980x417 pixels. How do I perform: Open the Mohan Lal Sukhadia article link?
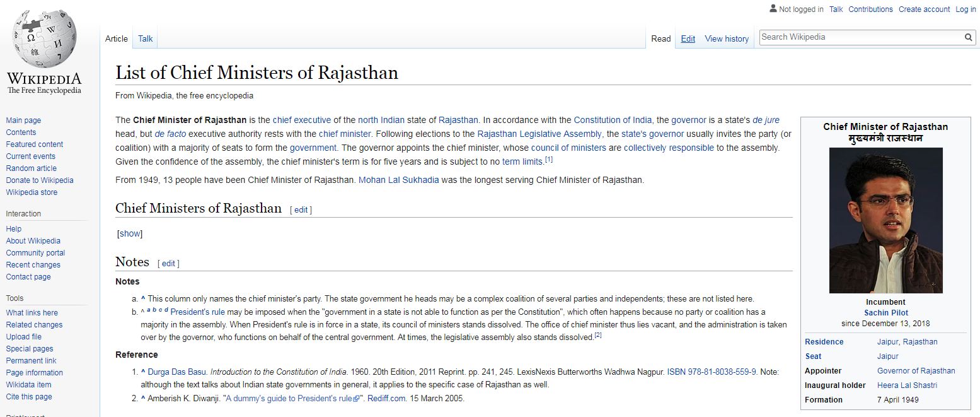point(398,180)
